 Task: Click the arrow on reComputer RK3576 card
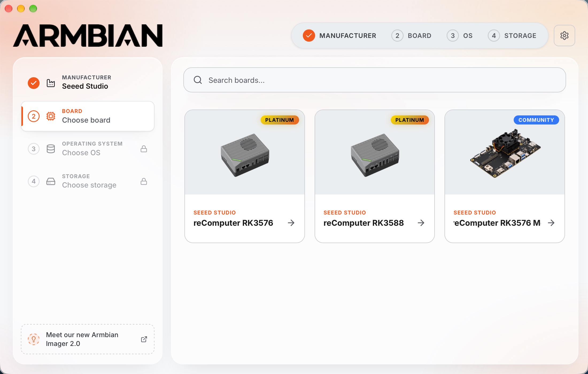[x=291, y=223]
